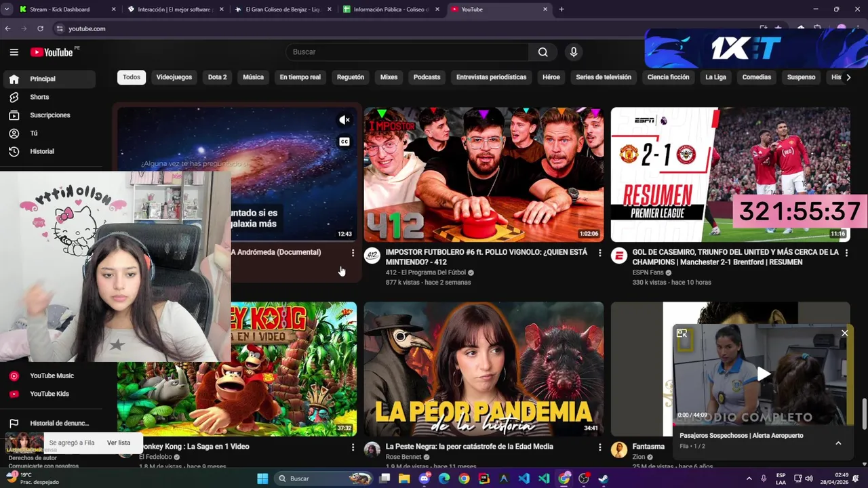The width and height of the screenshot is (868, 488).
Task: Go back in browser
Action: point(7,28)
